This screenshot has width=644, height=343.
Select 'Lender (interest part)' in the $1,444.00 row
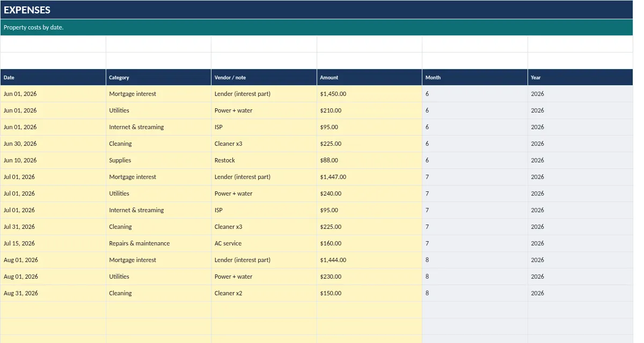click(x=264, y=260)
